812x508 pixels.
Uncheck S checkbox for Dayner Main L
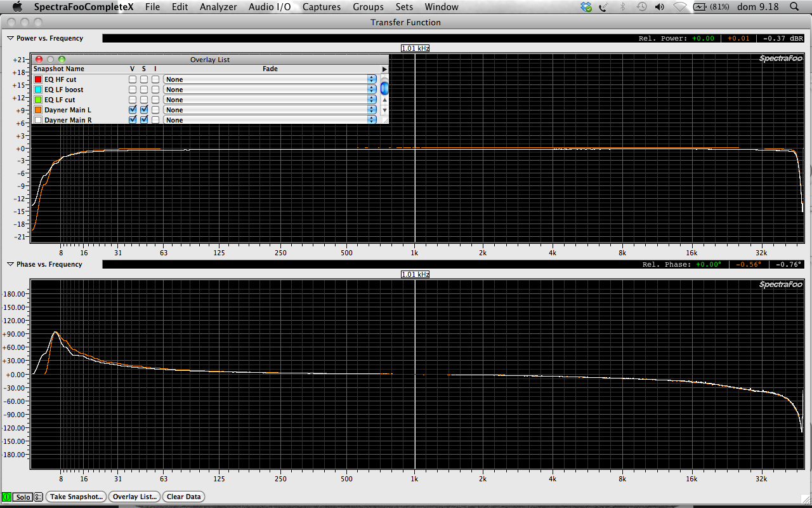(x=144, y=110)
